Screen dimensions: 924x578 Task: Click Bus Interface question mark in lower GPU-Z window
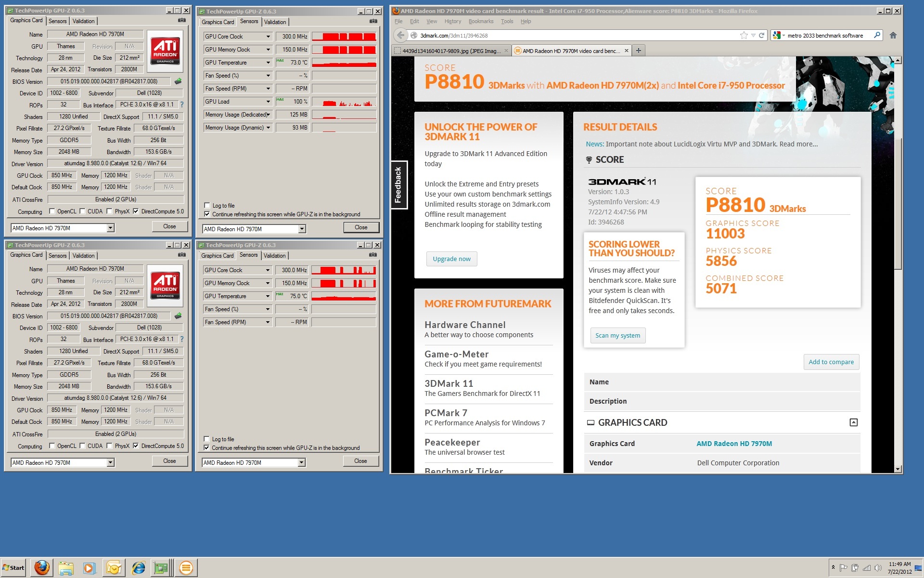pos(182,339)
